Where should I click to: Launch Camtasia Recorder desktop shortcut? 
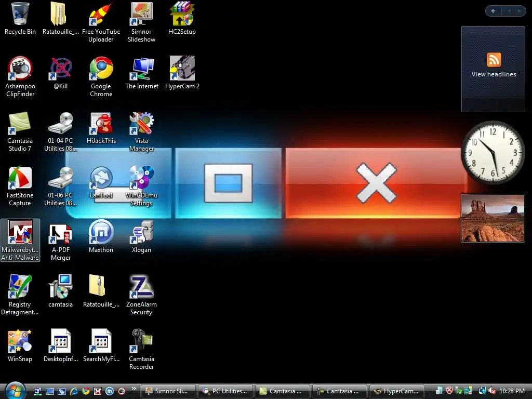pyautogui.click(x=141, y=350)
